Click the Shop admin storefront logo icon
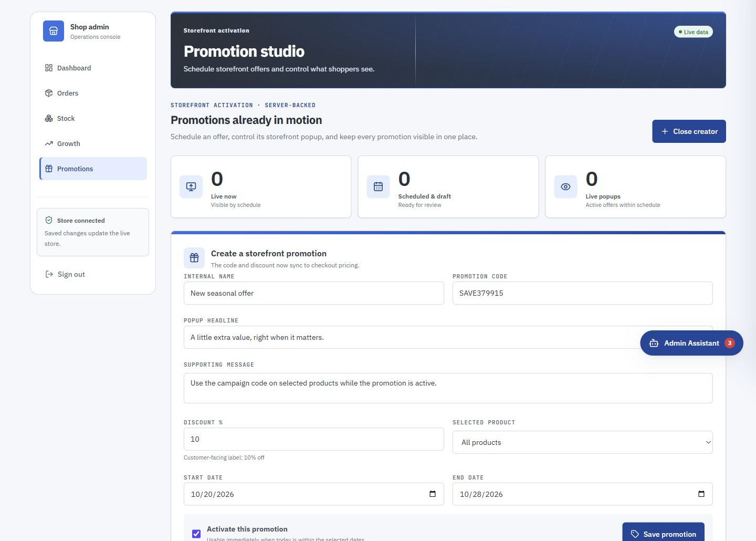The height and width of the screenshot is (541, 756). [54, 31]
